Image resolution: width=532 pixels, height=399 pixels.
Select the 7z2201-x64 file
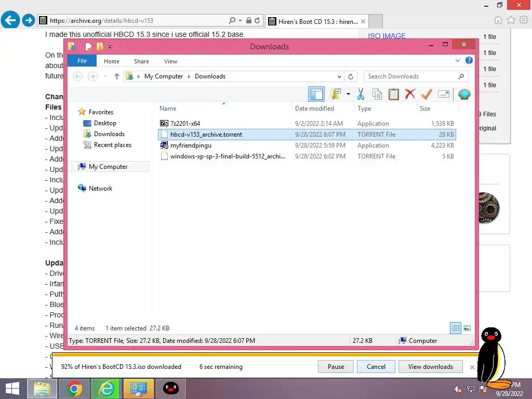(307, 124)
